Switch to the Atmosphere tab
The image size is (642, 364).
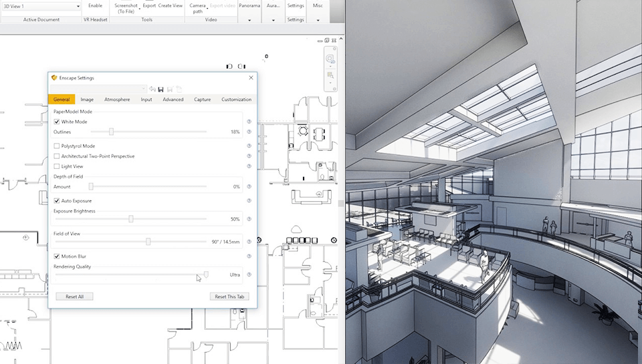117,100
